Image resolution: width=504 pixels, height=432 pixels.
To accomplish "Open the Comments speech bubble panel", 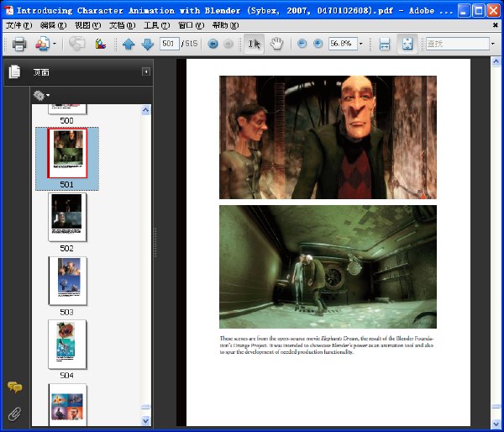I will 14,387.
